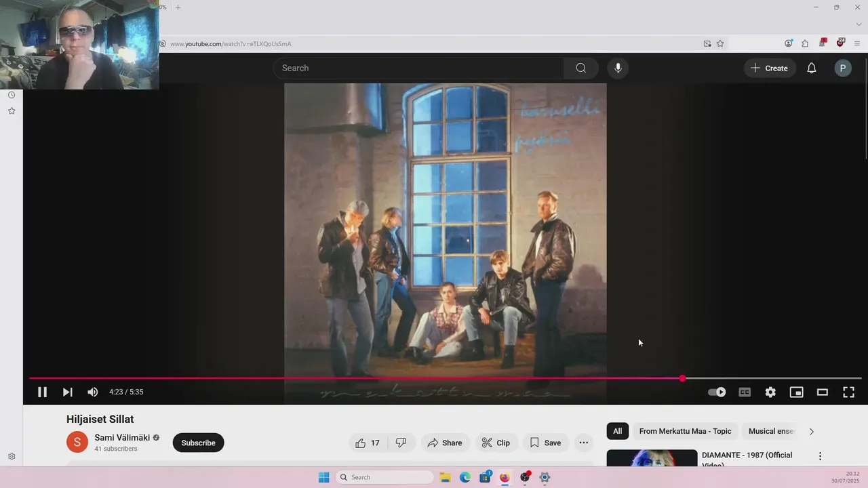Switch to miniplayer mode

click(796, 392)
